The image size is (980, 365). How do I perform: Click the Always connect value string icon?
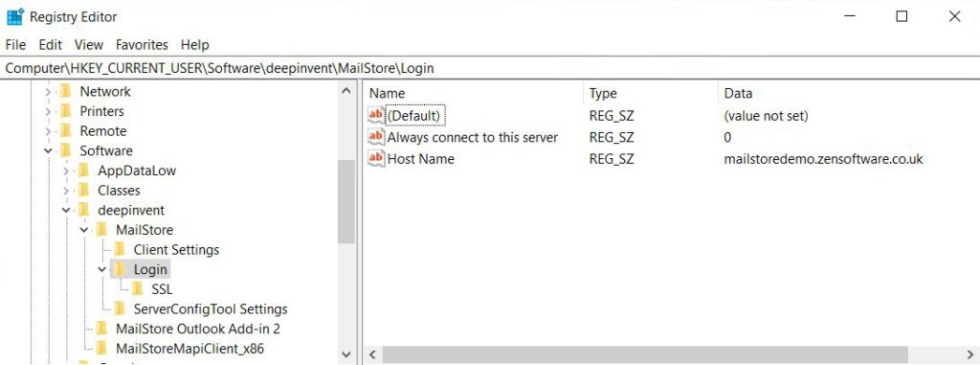tap(375, 137)
